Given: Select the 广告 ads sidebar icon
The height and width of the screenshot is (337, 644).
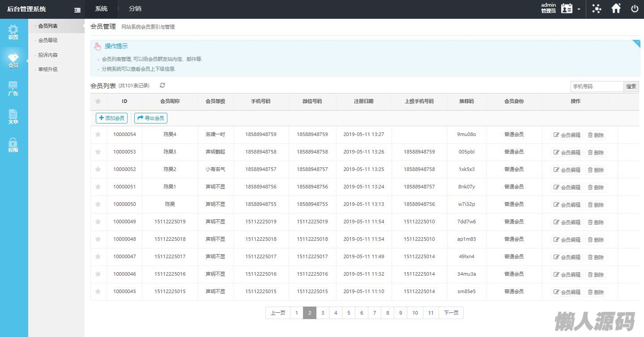Looking at the screenshot, I should pos(13,88).
